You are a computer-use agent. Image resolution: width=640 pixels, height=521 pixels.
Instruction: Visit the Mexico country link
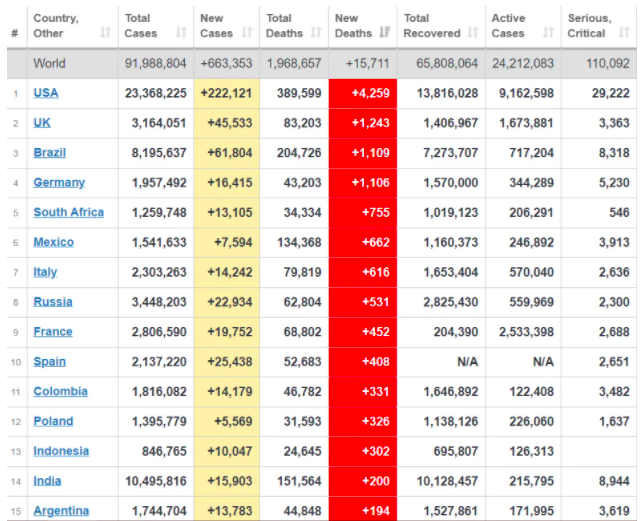pyautogui.click(x=53, y=242)
